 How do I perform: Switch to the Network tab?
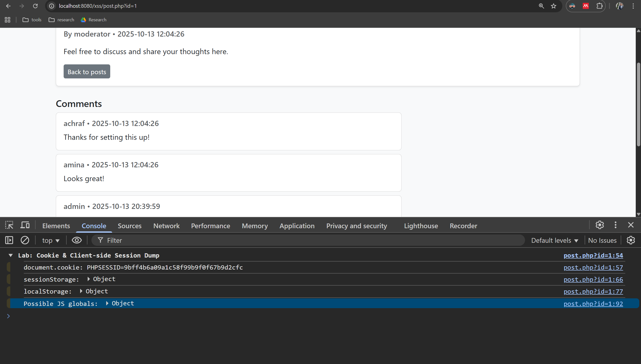tap(166, 226)
